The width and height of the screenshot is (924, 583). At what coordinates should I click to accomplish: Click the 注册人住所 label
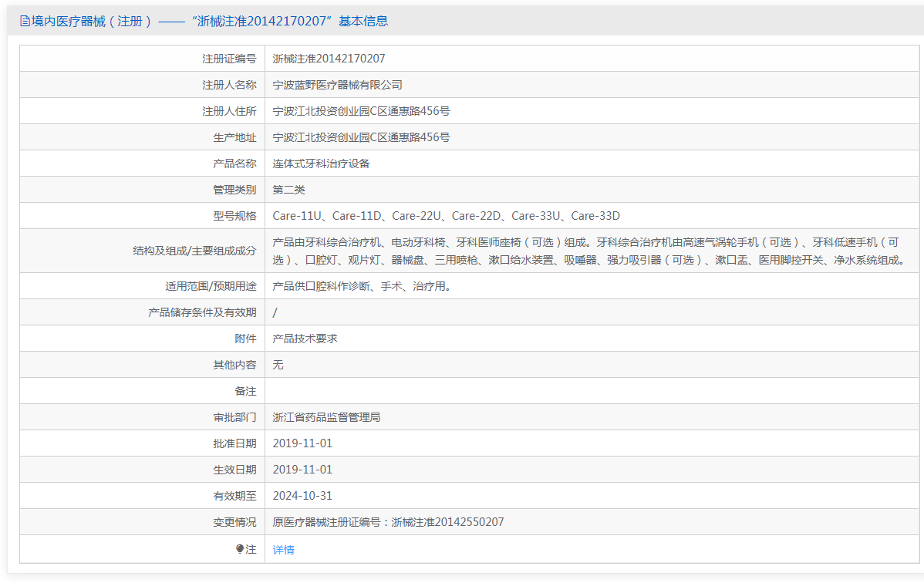(x=229, y=111)
